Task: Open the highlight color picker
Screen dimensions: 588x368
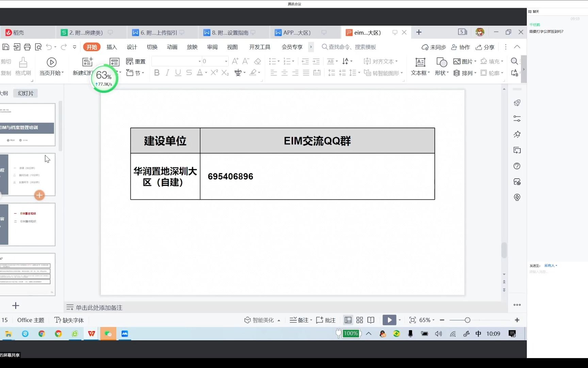Action: [x=253, y=73]
